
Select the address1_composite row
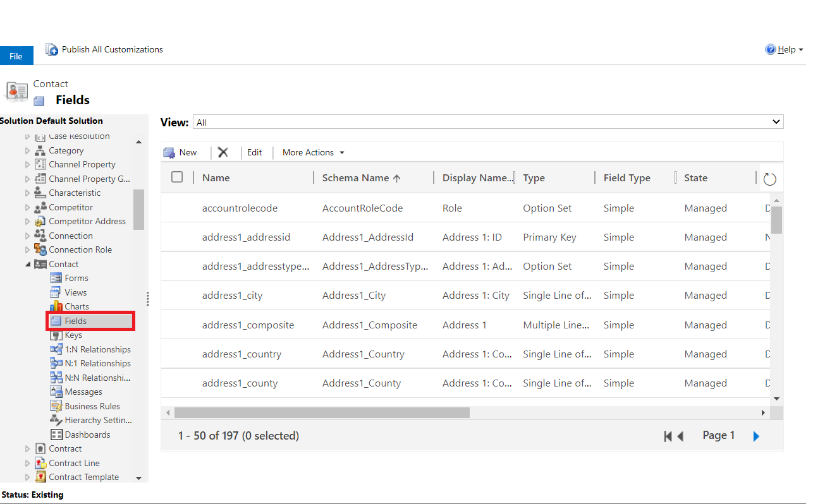[467, 325]
